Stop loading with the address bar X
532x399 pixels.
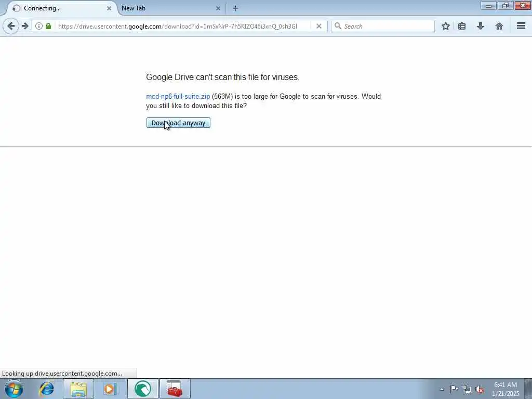pos(319,26)
